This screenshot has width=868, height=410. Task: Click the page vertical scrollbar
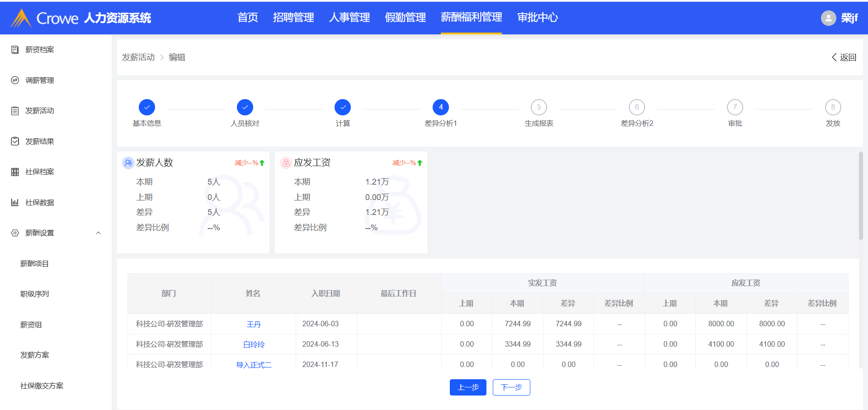click(861, 195)
